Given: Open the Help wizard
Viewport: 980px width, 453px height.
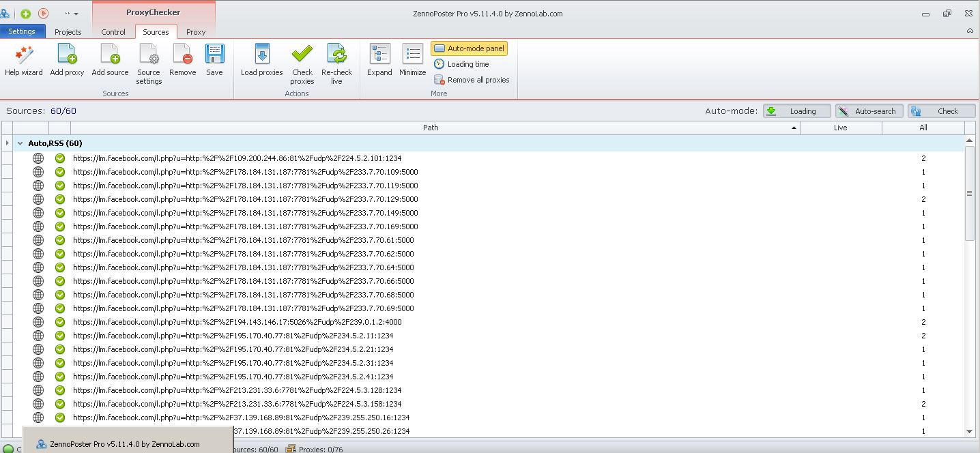Looking at the screenshot, I should click(x=24, y=61).
